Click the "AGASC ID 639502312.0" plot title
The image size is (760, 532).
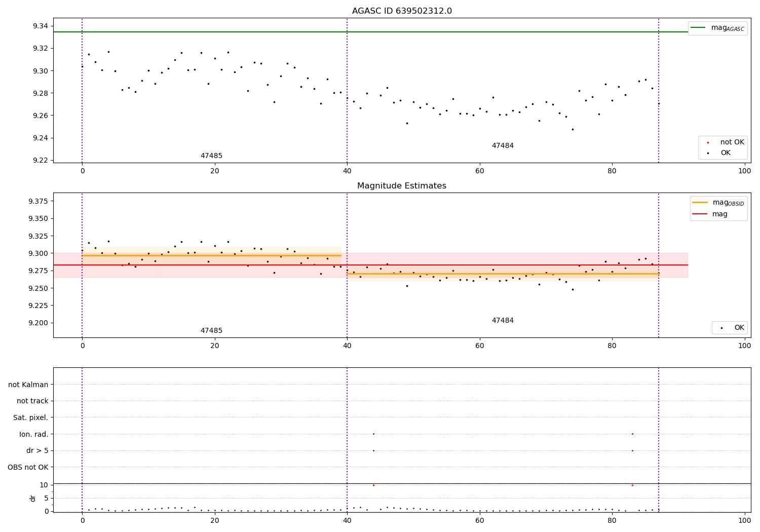(402, 11)
